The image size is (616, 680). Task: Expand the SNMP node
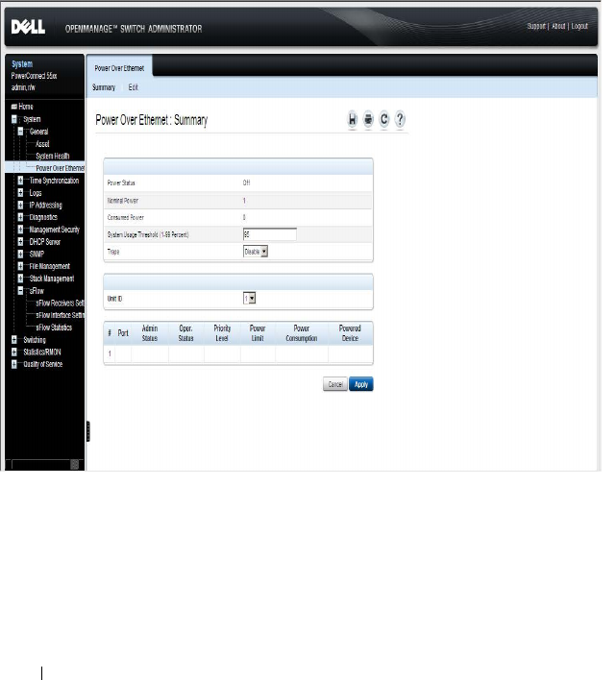(20, 254)
